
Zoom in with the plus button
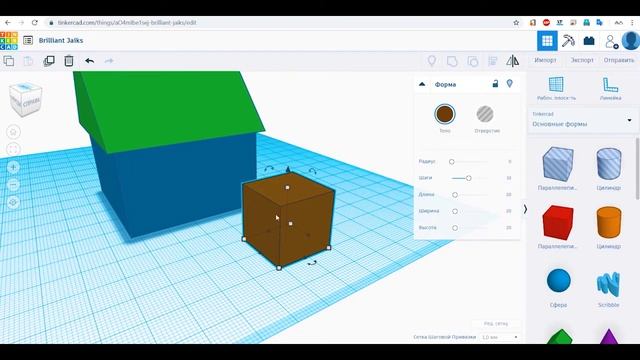(x=13, y=167)
